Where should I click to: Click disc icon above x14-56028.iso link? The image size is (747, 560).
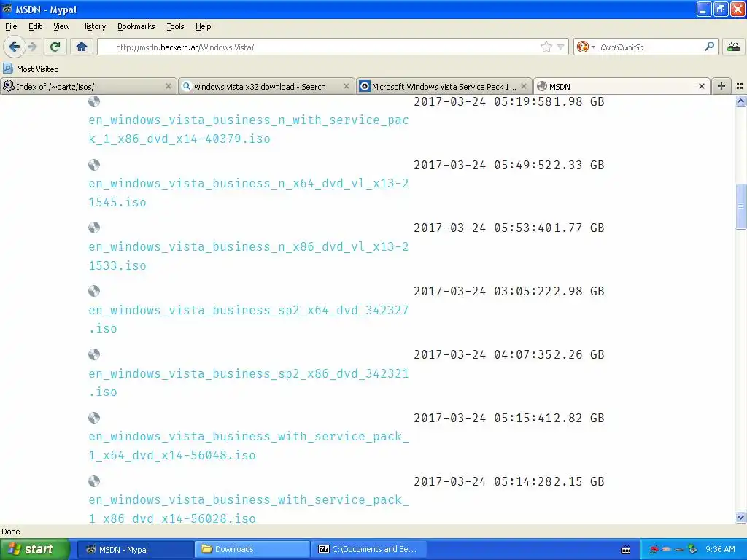(x=94, y=481)
